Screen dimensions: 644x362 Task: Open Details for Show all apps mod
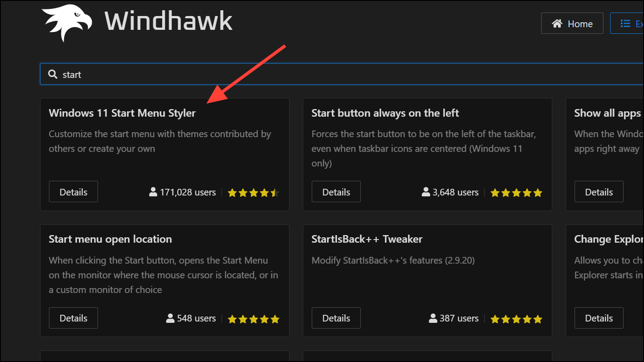tap(599, 192)
